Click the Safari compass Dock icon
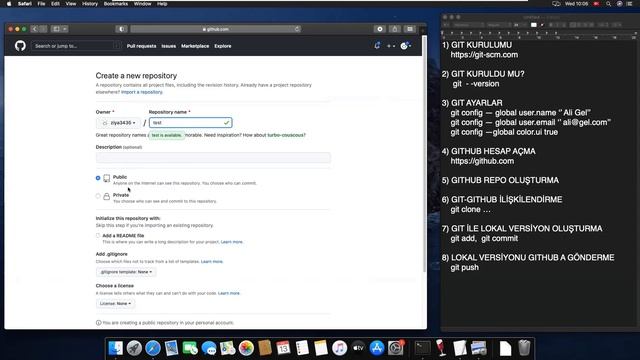The height and width of the screenshot is (360, 640). (x=153, y=348)
